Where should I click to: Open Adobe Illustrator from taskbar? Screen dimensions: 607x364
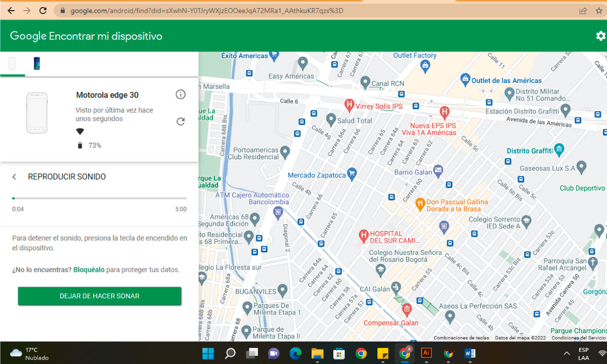(x=426, y=353)
